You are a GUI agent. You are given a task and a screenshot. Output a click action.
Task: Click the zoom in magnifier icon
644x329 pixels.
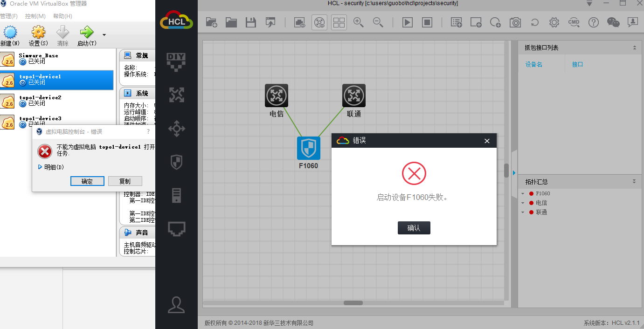359,22
